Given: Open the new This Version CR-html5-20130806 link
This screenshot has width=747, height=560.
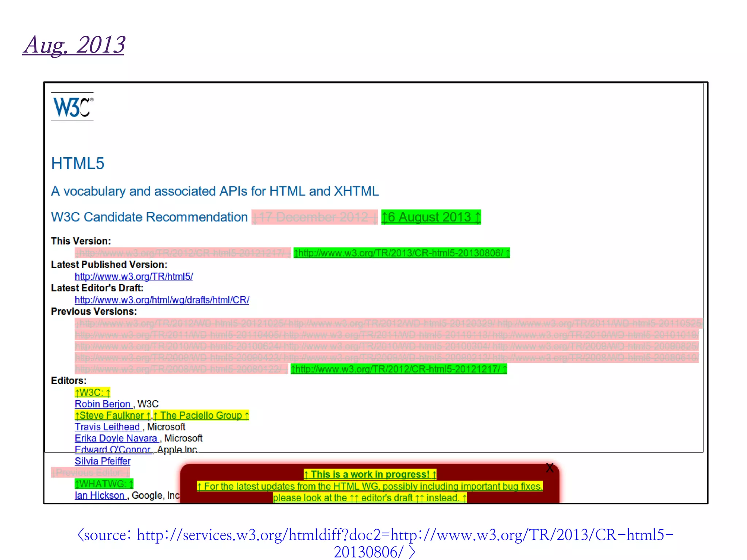Looking at the screenshot, I should [402, 253].
